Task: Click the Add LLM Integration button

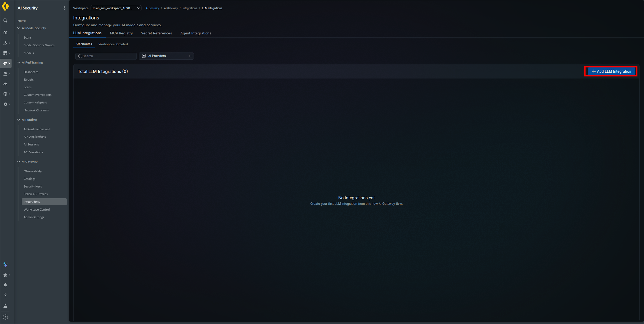Action: pyautogui.click(x=611, y=71)
